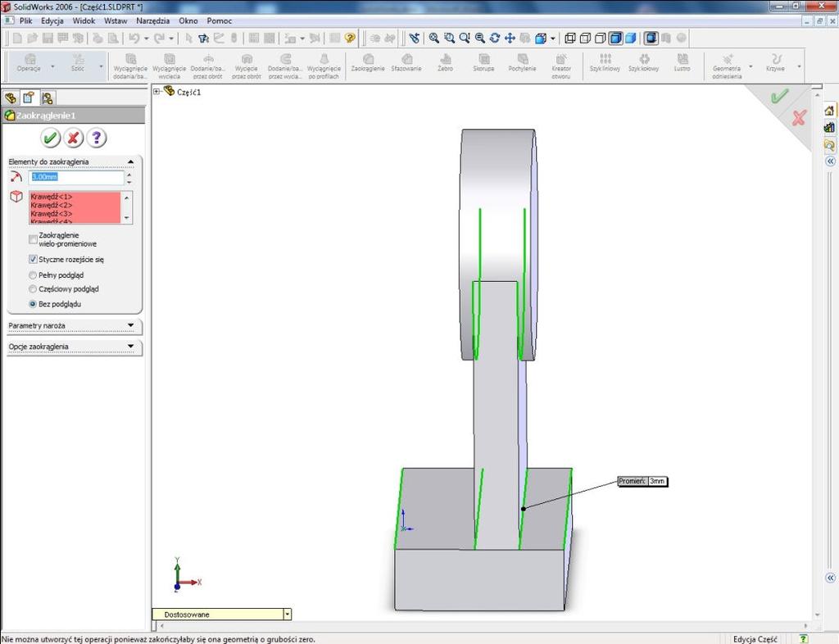This screenshot has width=839, height=644.
Task: Enable Zaokrąglenie wielo-promieniowe checkbox
Action: click(x=33, y=239)
